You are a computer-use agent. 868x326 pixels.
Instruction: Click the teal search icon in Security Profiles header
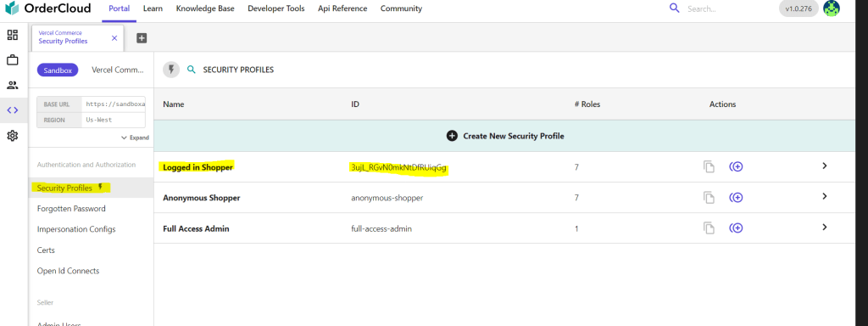[192, 70]
